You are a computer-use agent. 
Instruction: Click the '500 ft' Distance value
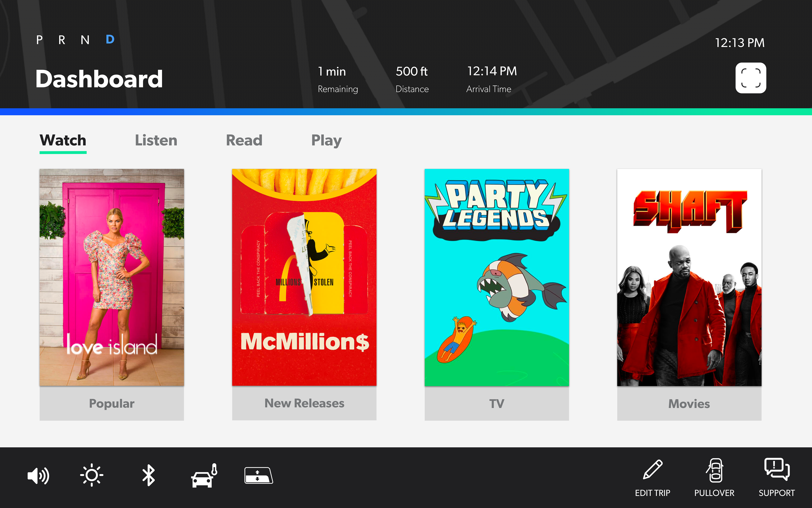[412, 71]
